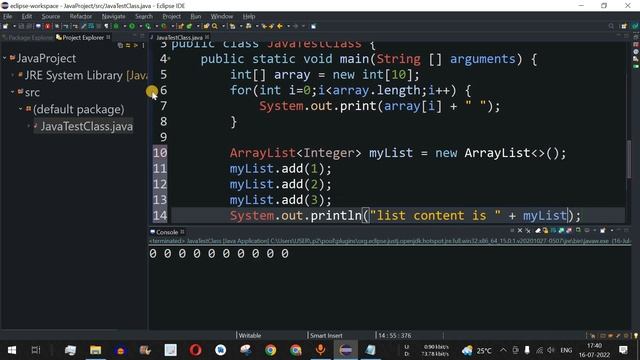This screenshot has width=640, height=360.
Task: Click the green Run button in toolbar
Action: click(132, 26)
